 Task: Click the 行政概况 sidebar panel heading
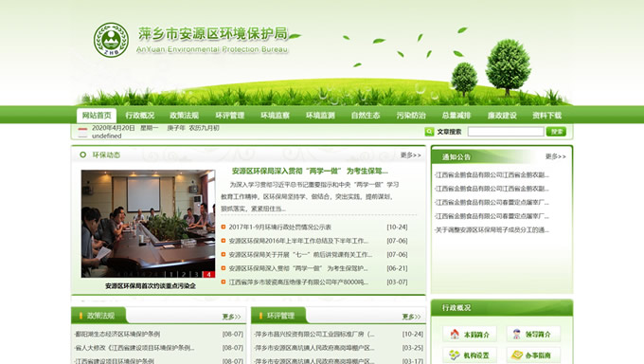coord(456,308)
